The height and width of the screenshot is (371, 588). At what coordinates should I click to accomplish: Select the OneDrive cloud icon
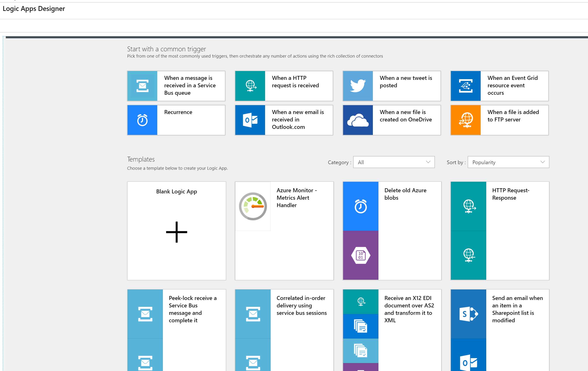[358, 120]
